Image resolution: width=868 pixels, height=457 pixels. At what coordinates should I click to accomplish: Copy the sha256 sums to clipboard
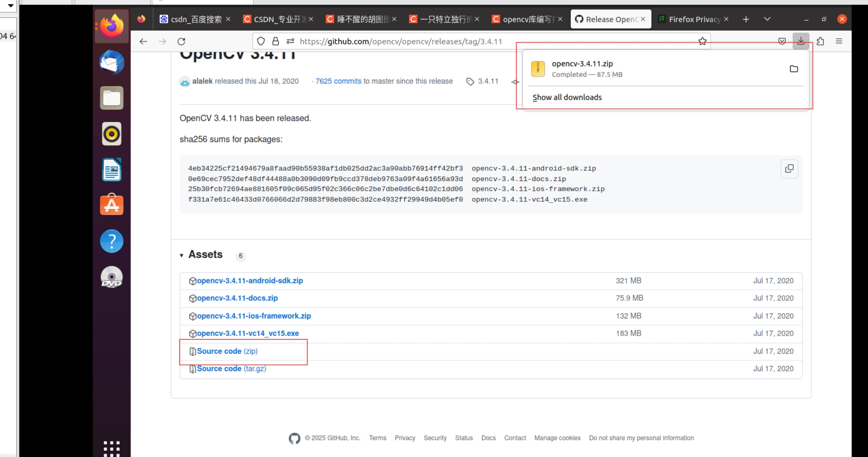coord(789,169)
